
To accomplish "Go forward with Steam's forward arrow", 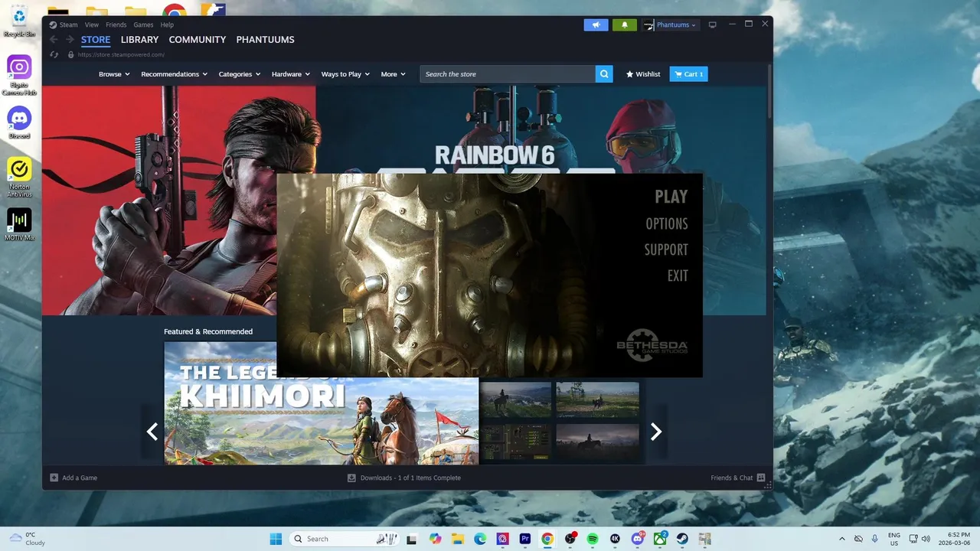I will coord(70,40).
